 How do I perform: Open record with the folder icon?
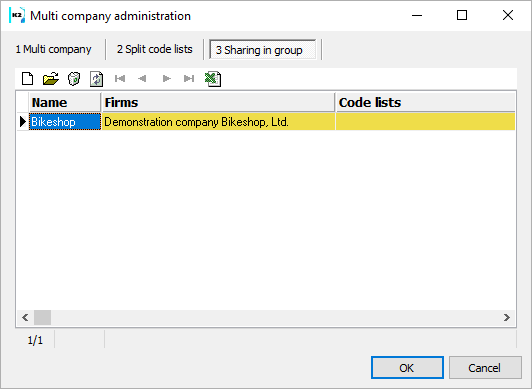tap(51, 79)
